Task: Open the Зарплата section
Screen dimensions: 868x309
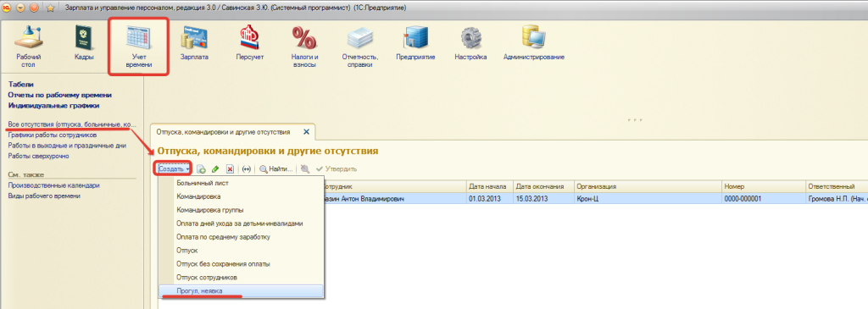Action: [x=194, y=44]
